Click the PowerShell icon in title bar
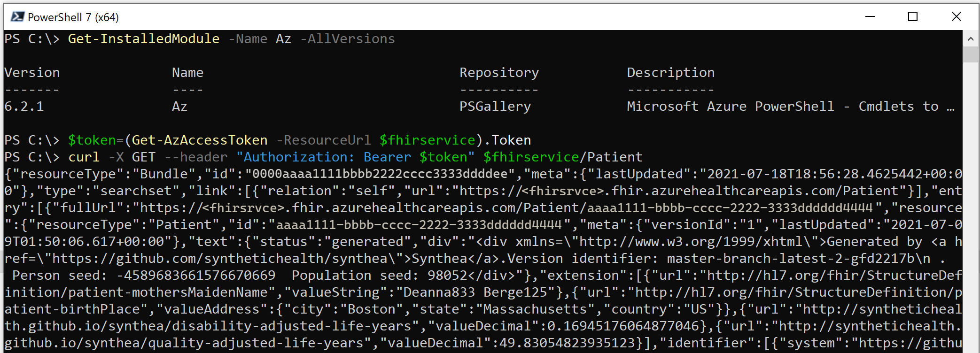Screen dimensions: 980x353 coord(17,17)
